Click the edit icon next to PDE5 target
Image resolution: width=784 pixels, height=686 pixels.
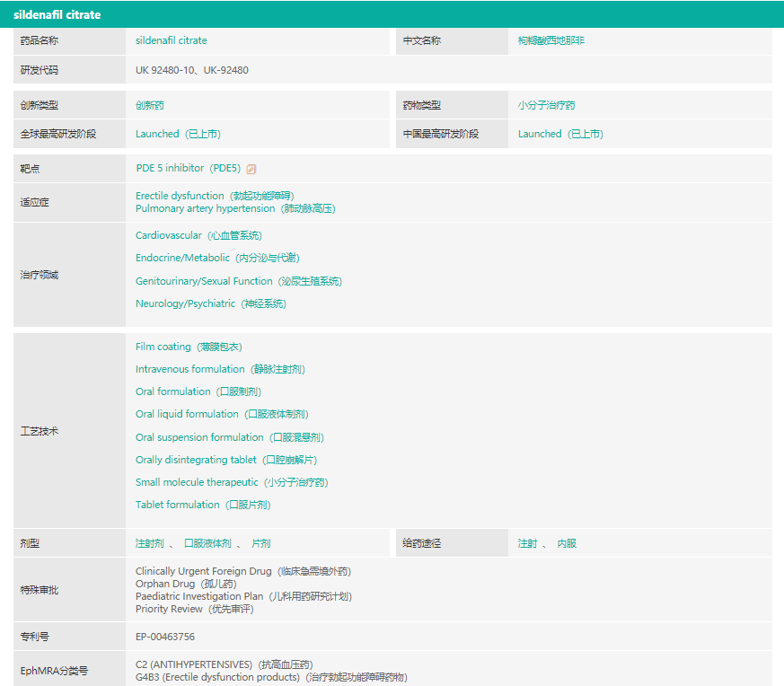click(251, 169)
